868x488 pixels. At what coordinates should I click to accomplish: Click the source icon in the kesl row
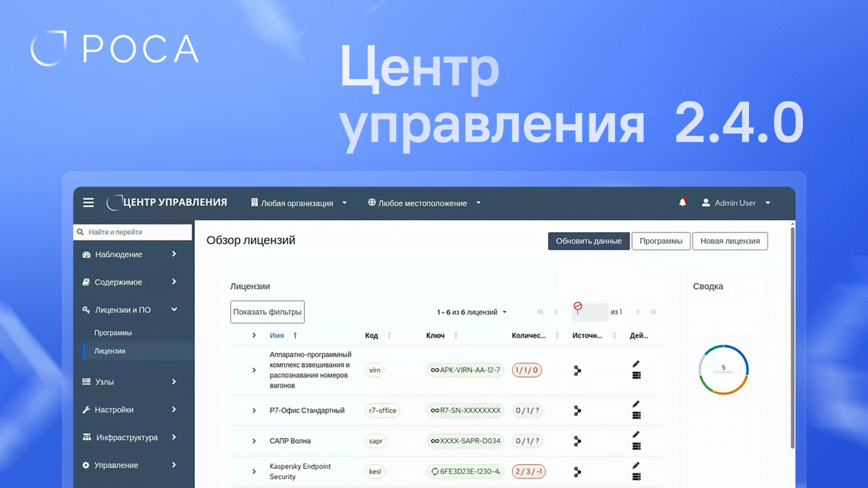pos(578,472)
